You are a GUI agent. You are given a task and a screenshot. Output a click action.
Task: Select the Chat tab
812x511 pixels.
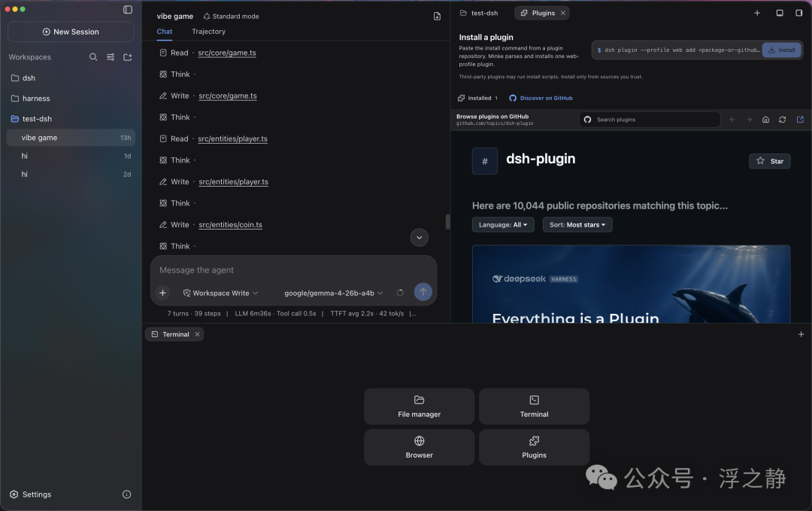(165, 32)
